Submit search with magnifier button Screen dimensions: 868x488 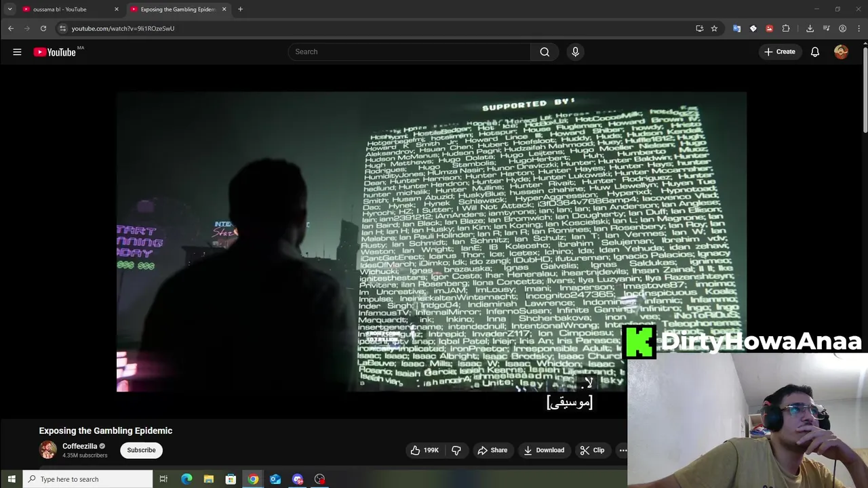(x=545, y=52)
